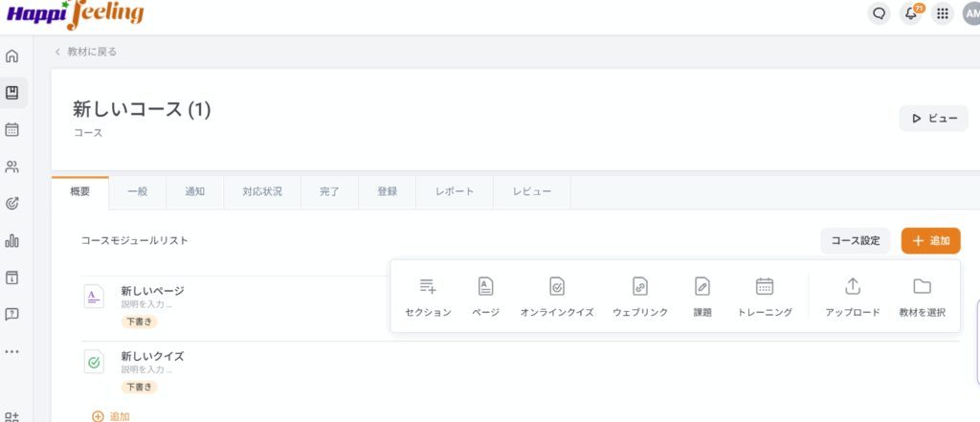The width and height of the screenshot is (980, 422).
Task: Open the calendar sidebar icon
Action: [x=12, y=129]
